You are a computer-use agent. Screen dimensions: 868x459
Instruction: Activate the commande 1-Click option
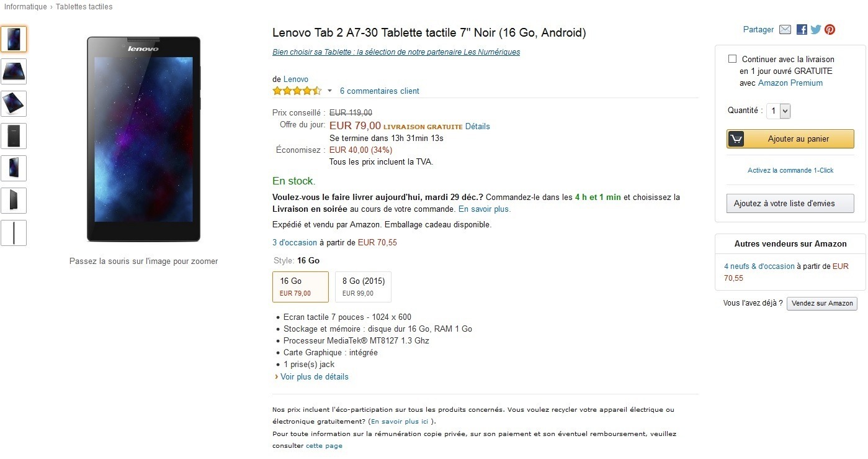(x=790, y=170)
